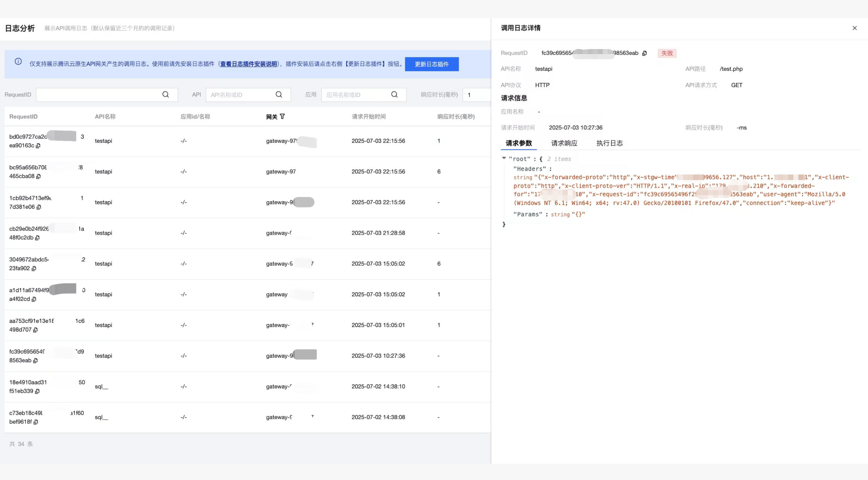Click the 响应时长 input box

[x=477, y=95]
